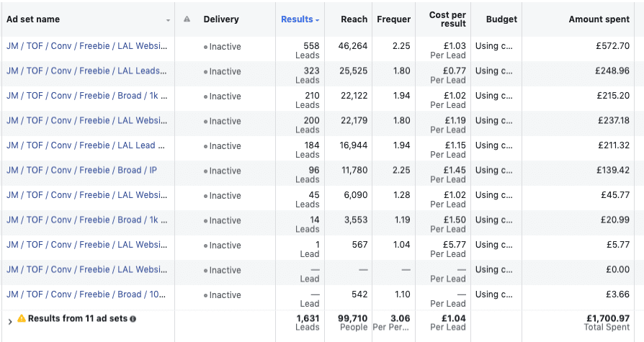644x342 pixels.
Task: Open the Freebie / Broad / 10 ad set
Action: coord(86,294)
